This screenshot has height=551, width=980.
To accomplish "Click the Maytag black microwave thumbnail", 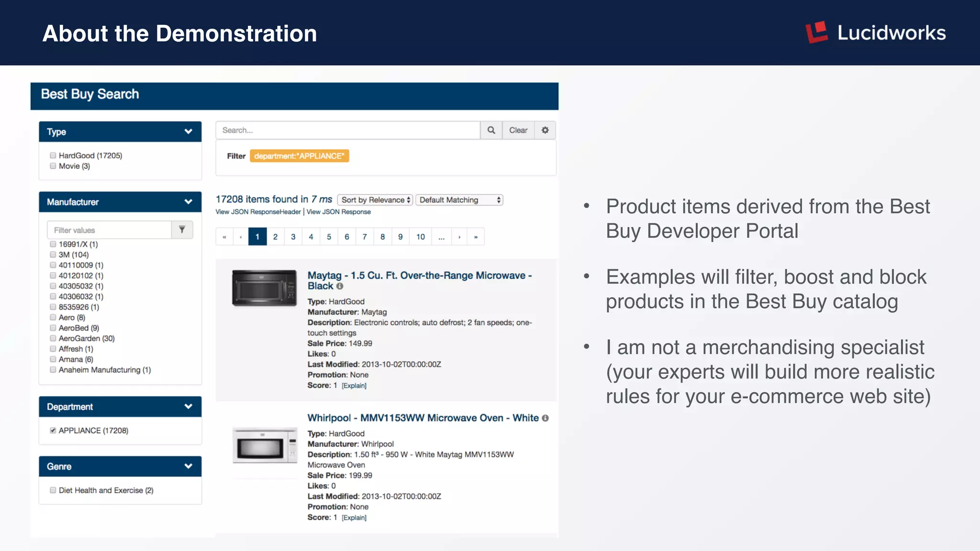I will 264,288.
